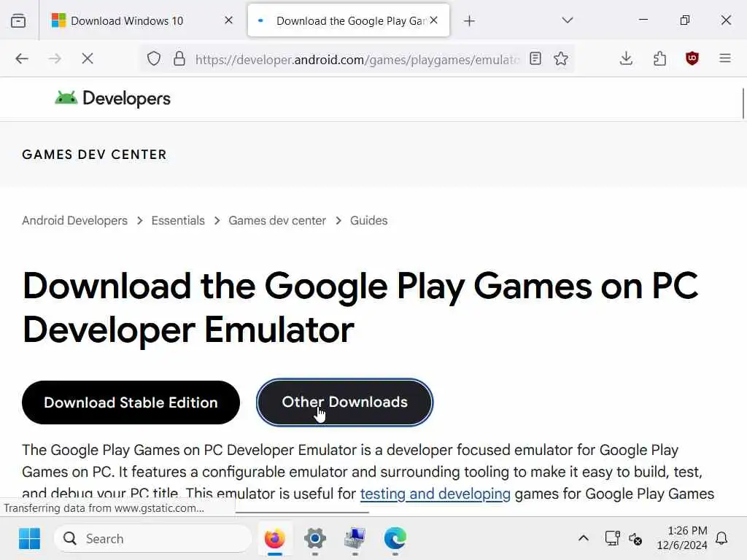Show hidden system tray icons
747x560 pixels.
point(583,539)
